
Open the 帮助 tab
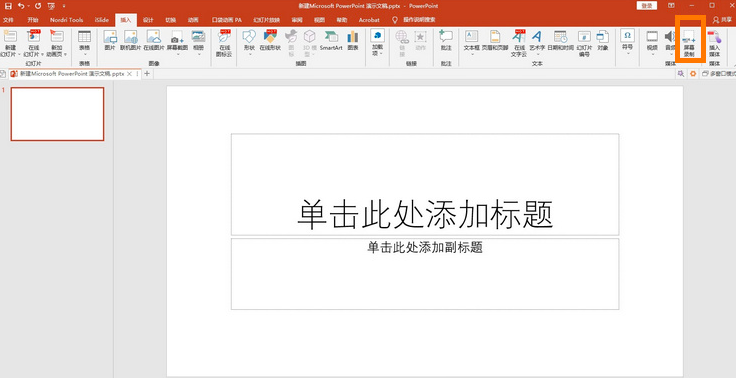[342, 20]
